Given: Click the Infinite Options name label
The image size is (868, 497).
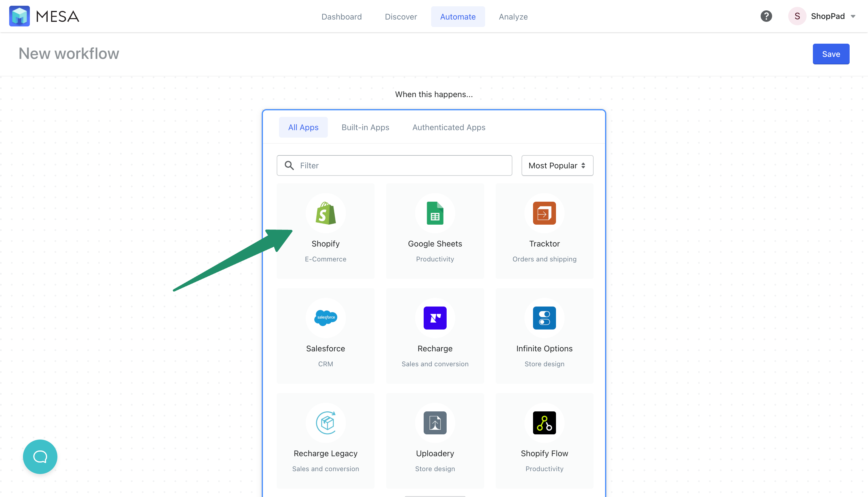Looking at the screenshot, I should 544,348.
